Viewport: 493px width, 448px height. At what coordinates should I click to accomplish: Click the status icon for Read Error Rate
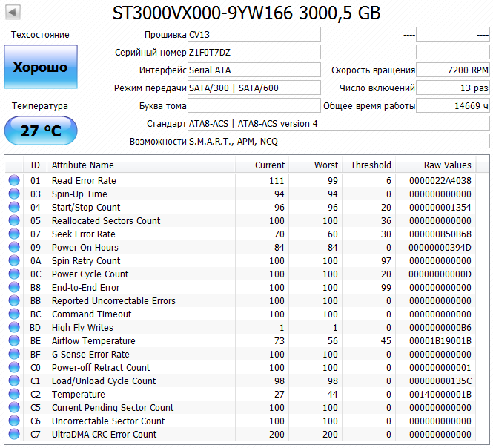(x=14, y=181)
